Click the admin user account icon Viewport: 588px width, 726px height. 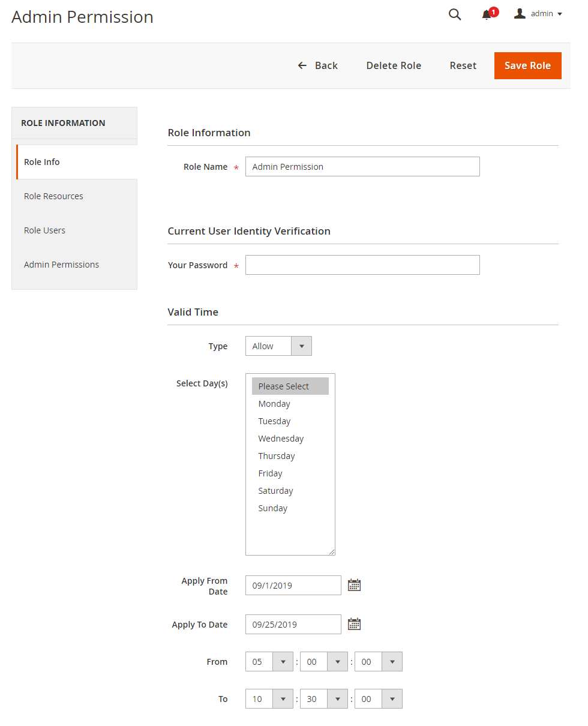click(x=520, y=14)
